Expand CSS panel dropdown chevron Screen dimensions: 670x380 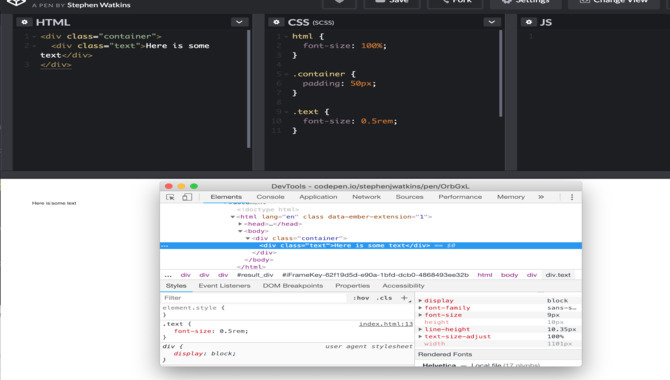[x=492, y=22]
